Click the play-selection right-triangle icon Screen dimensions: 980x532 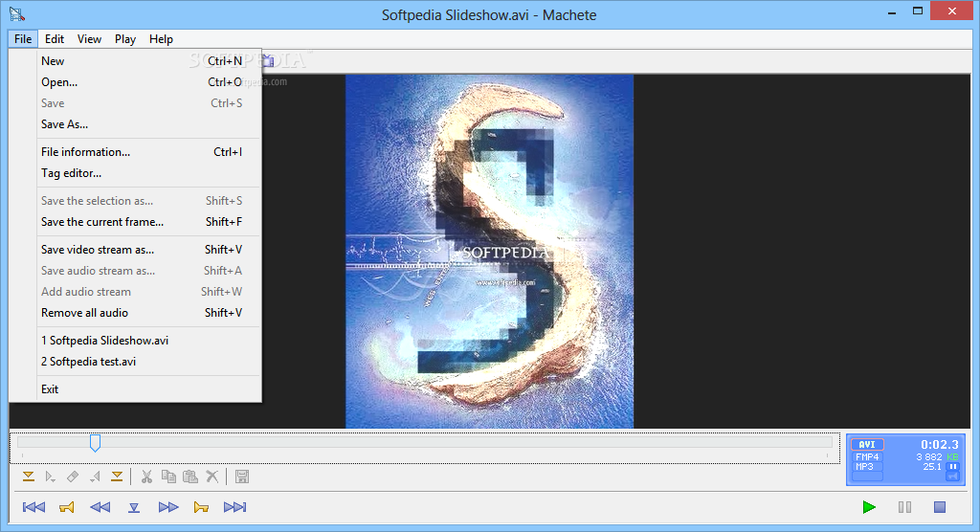point(50,477)
